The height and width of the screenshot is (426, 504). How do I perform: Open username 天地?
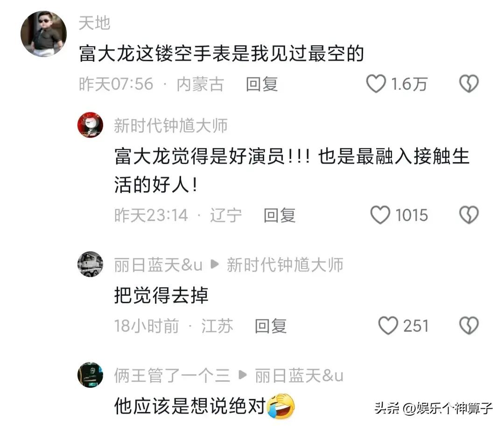pyautogui.click(x=94, y=23)
